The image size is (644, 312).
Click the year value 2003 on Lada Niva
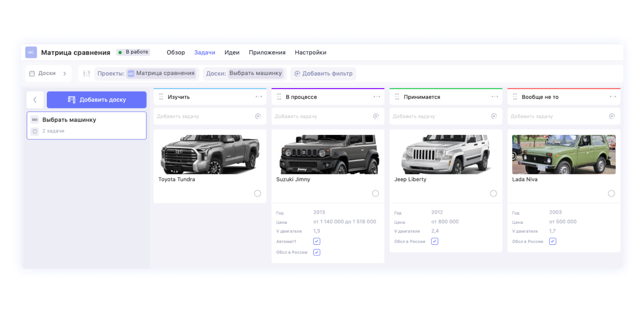[x=555, y=212]
